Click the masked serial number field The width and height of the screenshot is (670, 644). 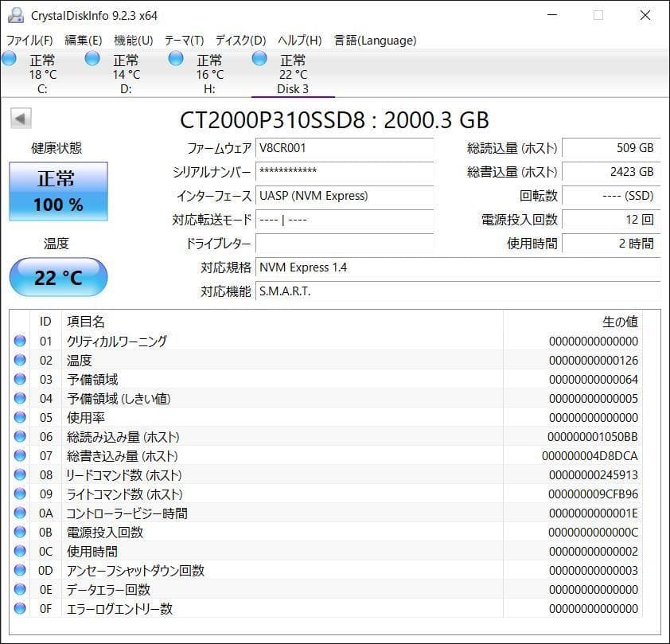[345, 172]
